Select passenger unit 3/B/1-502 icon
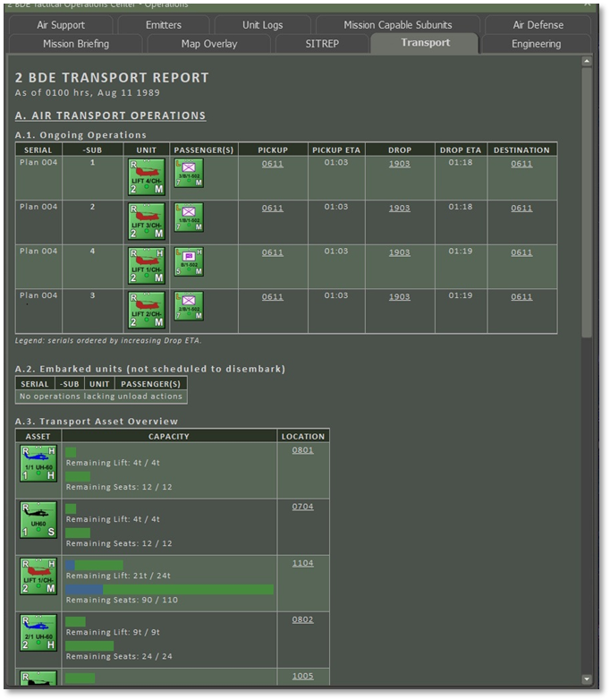The image size is (610, 700). 189,173
